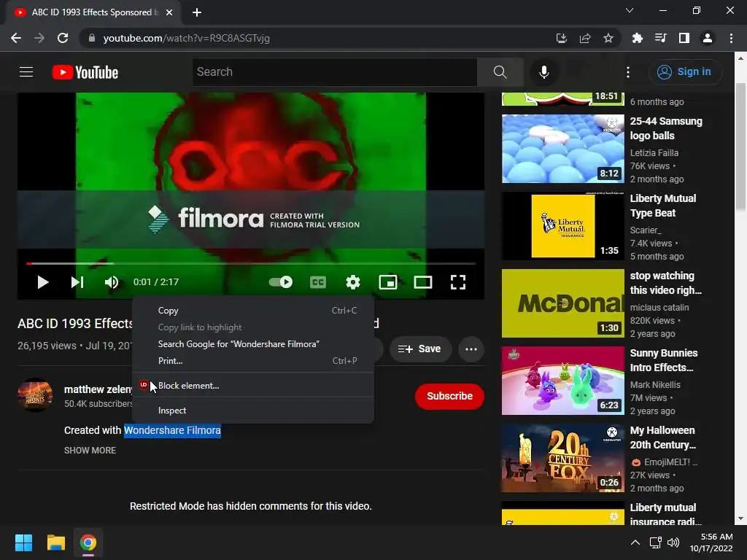This screenshot has width=747, height=560.
Task: Toggle Chrome side panel
Action: click(684, 38)
